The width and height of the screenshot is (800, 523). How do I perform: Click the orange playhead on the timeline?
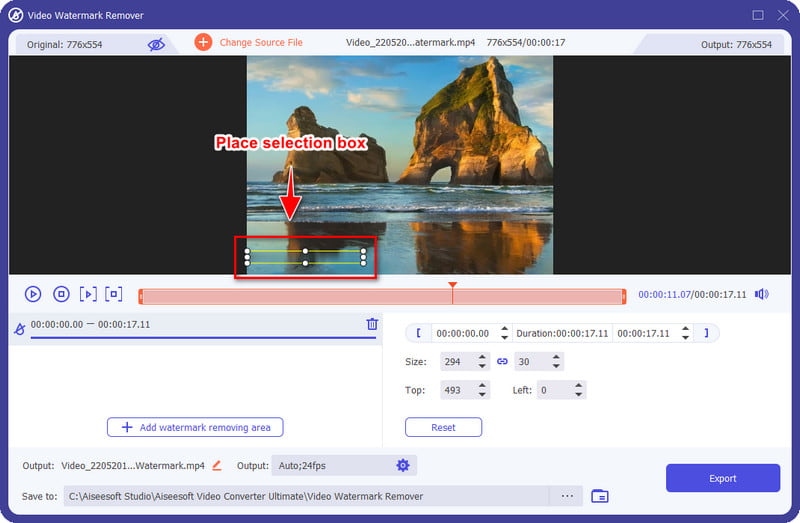[x=452, y=287]
